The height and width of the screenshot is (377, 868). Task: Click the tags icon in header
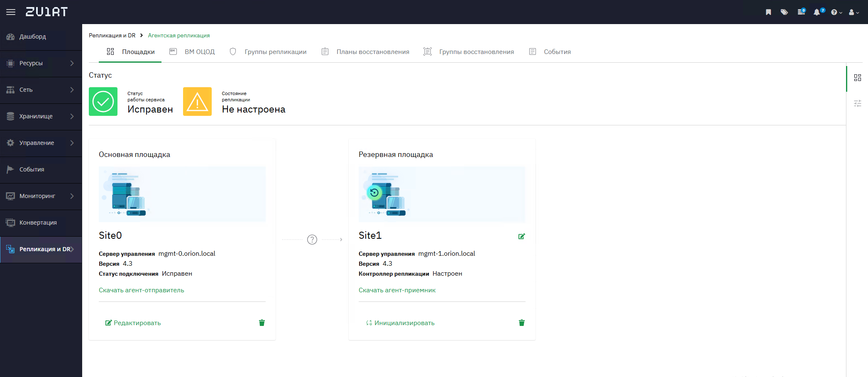coord(784,12)
